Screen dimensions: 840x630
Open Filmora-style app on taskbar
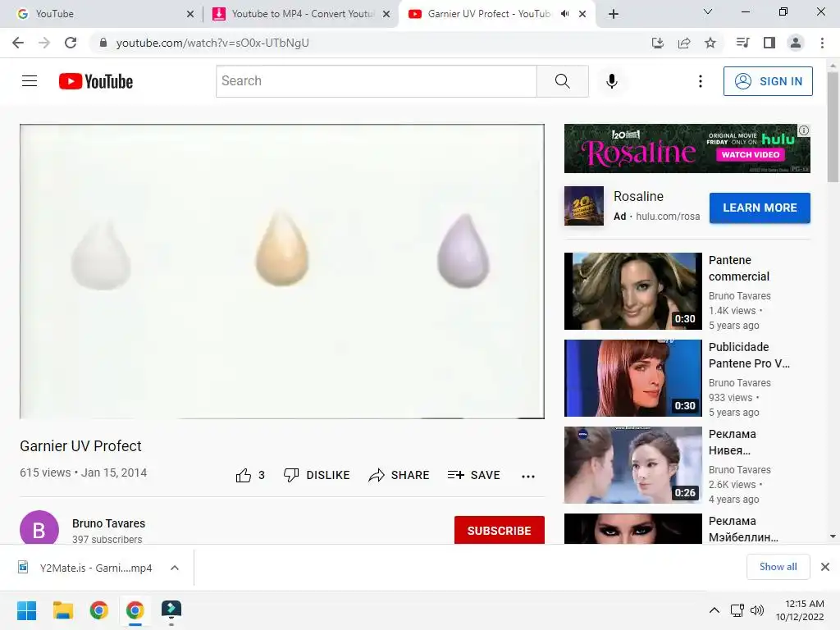[171, 610]
